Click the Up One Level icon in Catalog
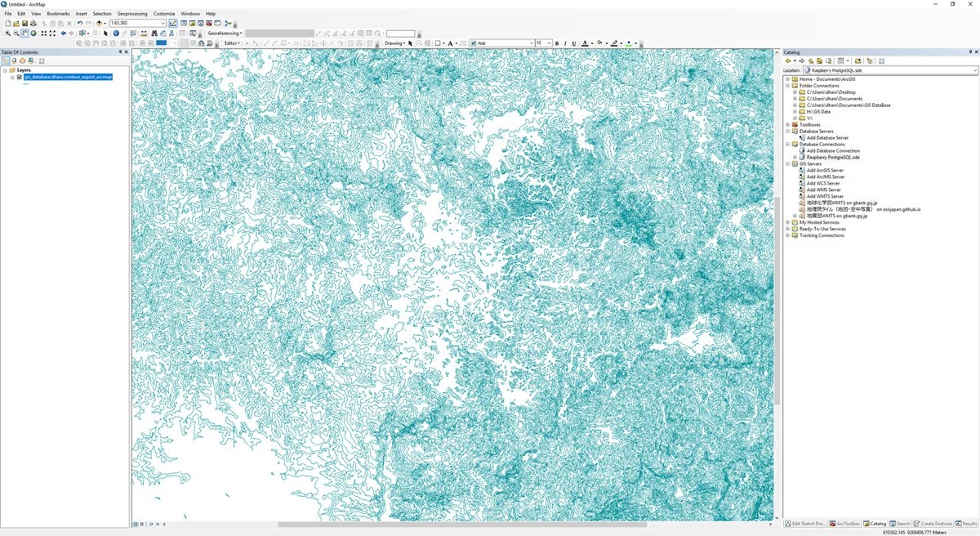The image size is (980, 536). coord(811,61)
